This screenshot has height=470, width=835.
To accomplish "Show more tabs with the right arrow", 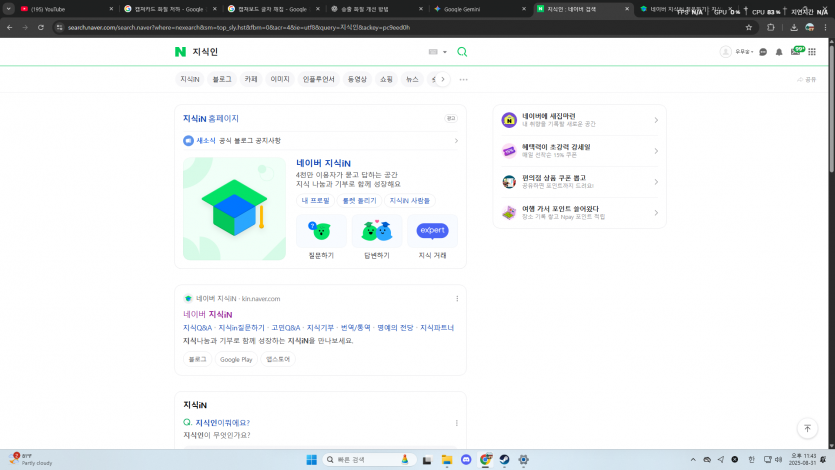I will point(443,79).
